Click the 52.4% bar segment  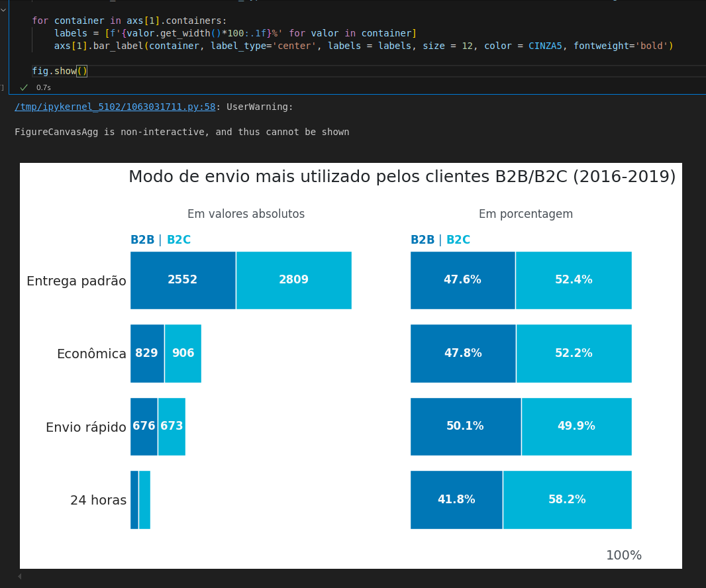tap(574, 280)
